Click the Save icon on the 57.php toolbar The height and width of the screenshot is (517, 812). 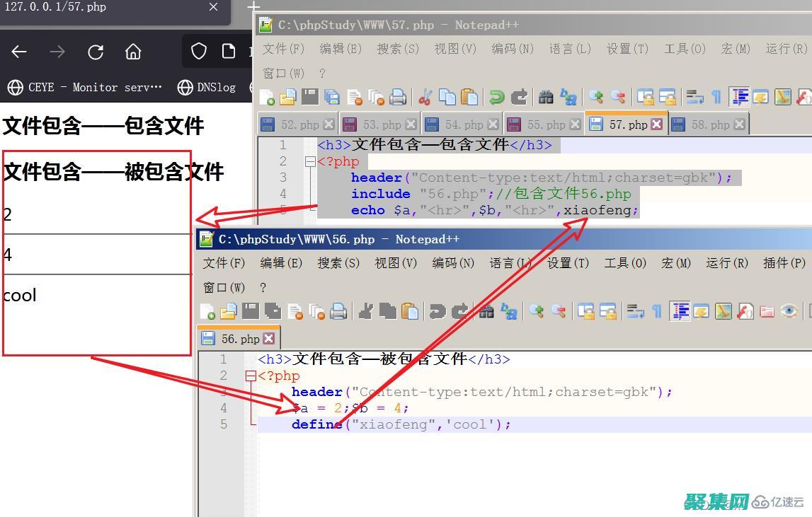tap(309, 98)
